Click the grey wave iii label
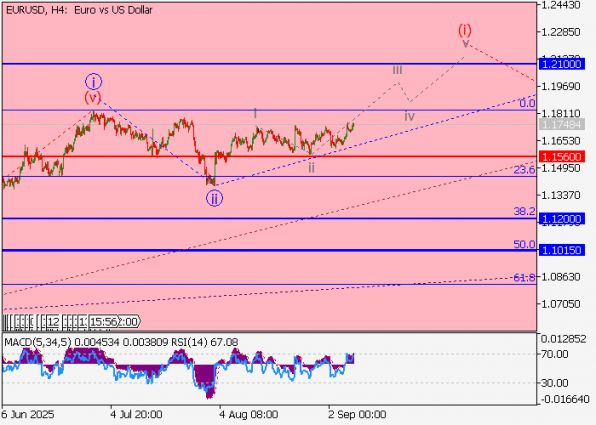 pos(397,70)
